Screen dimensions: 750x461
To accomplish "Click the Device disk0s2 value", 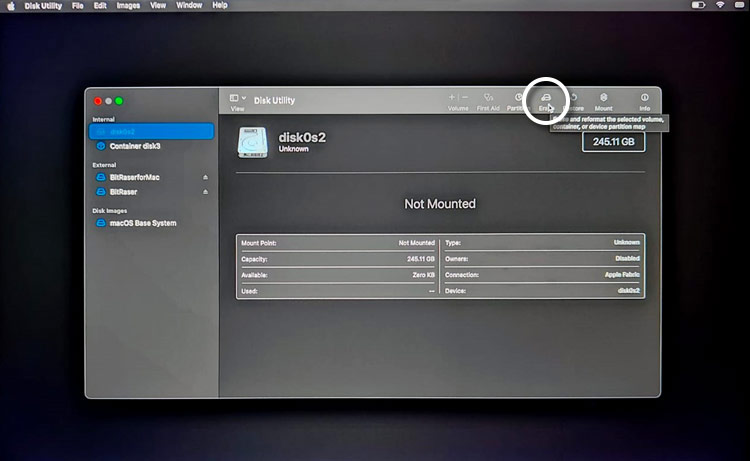I will (629, 291).
